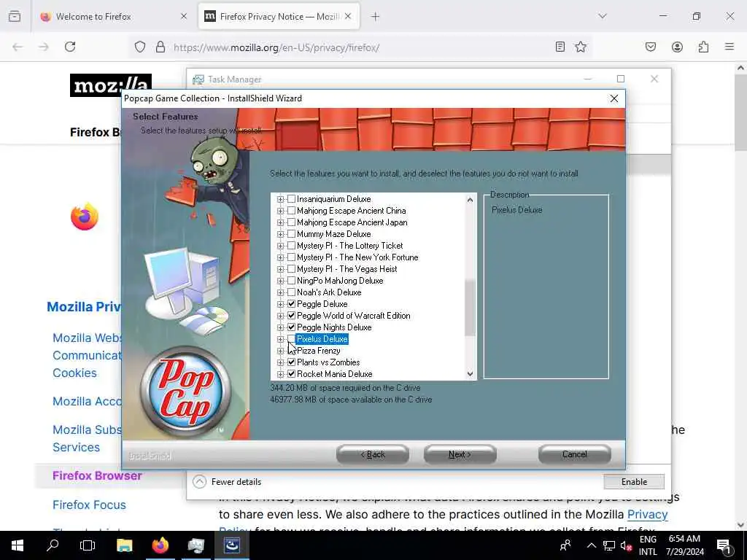Click the URL address bar
This screenshot has height=560, width=747.
tap(362, 47)
